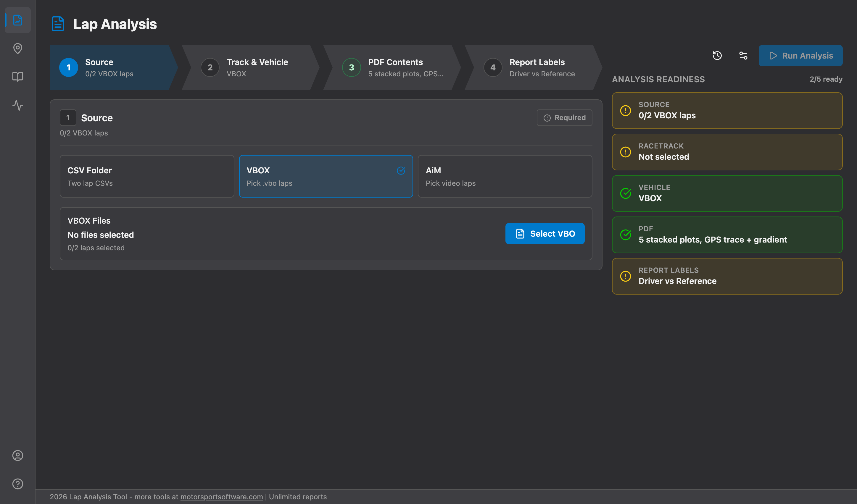The image size is (857, 504).
Task: Go to the Track & Vehicle step
Action: (x=250, y=67)
